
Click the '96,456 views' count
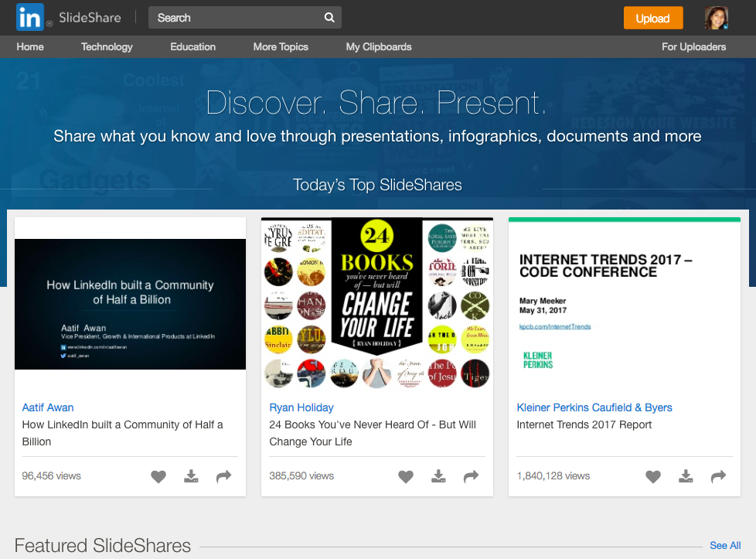pos(51,476)
